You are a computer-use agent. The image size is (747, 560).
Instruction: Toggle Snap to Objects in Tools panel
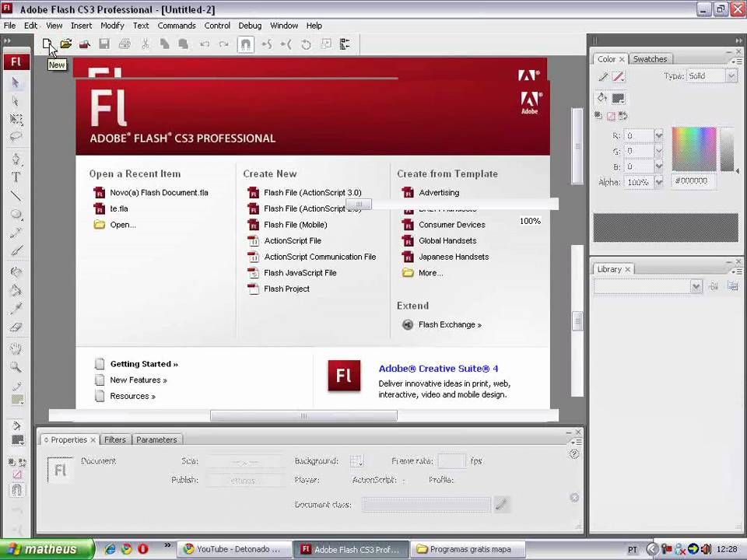click(x=16, y=490)
